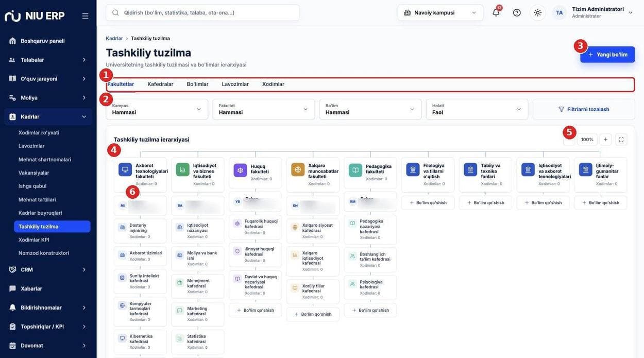Click the Kadrlar breadcrumb link
The height and width of the screenshot is (358, 644).
114,38
